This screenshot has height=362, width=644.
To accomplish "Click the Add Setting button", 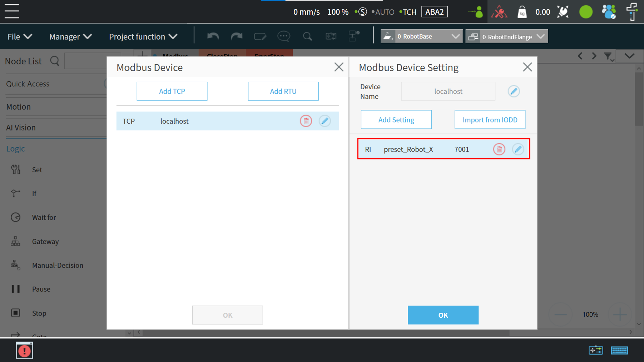I will [396, 120].
